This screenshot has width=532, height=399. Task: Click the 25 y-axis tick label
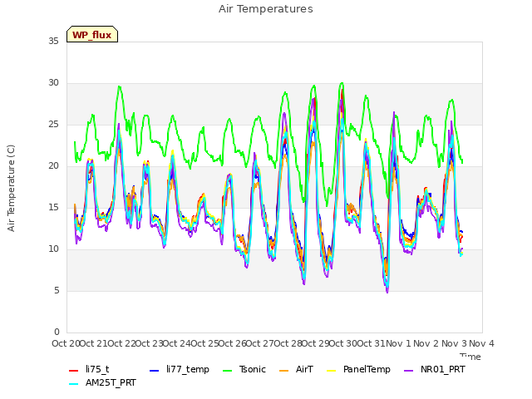[53, 125]
